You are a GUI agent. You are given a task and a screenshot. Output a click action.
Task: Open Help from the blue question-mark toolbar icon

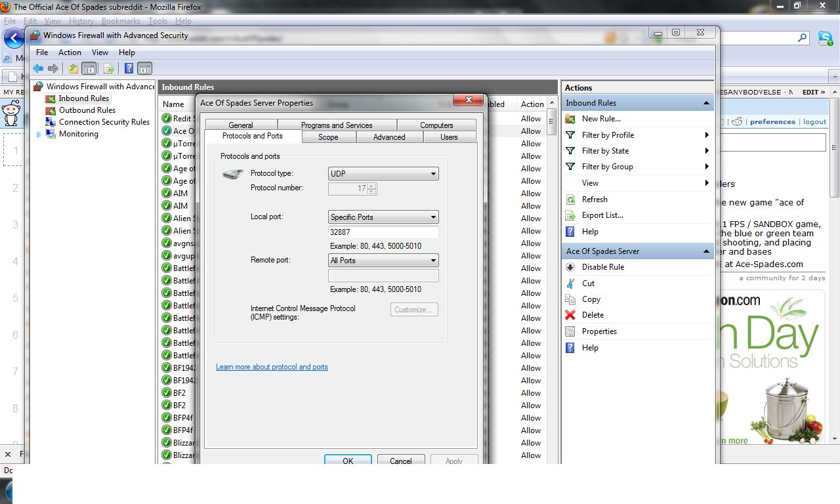(x=129, y=68)
